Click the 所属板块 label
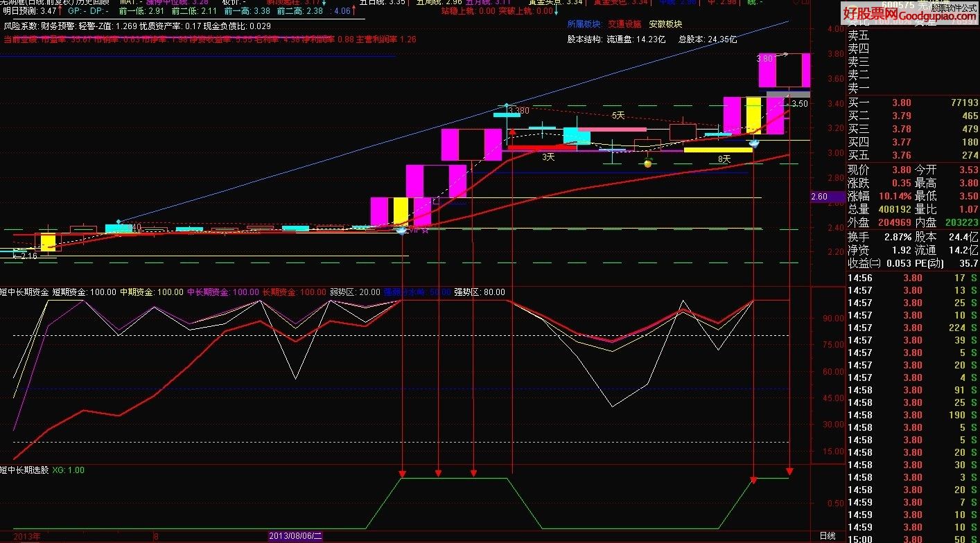980x543 pixels. 582,25
